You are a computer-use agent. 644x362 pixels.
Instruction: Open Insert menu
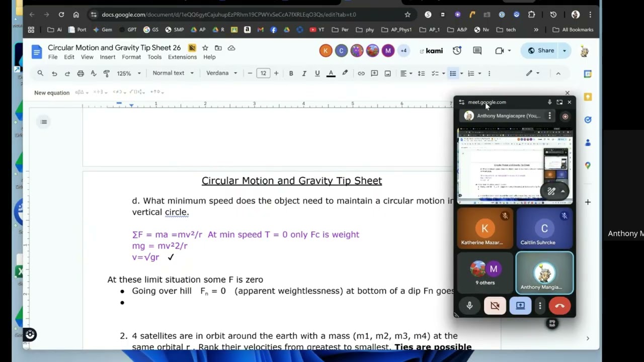click(x=108, y=57)
